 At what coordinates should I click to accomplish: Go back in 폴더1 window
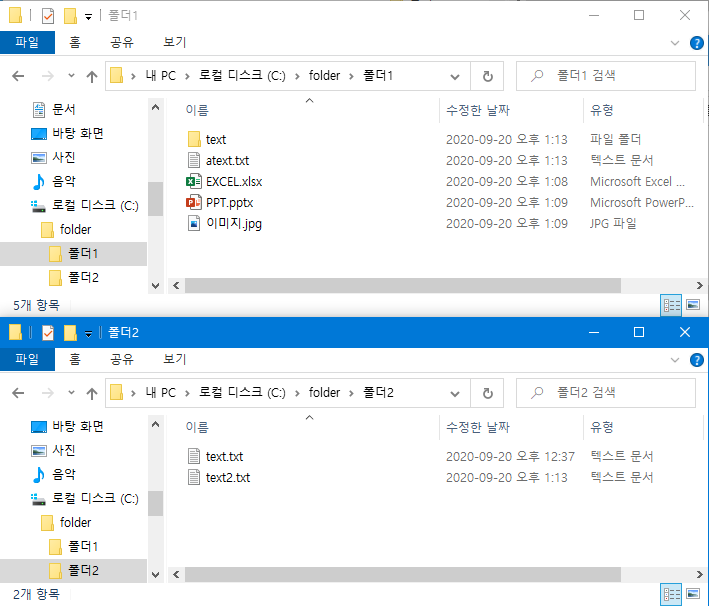click(18, 76)
